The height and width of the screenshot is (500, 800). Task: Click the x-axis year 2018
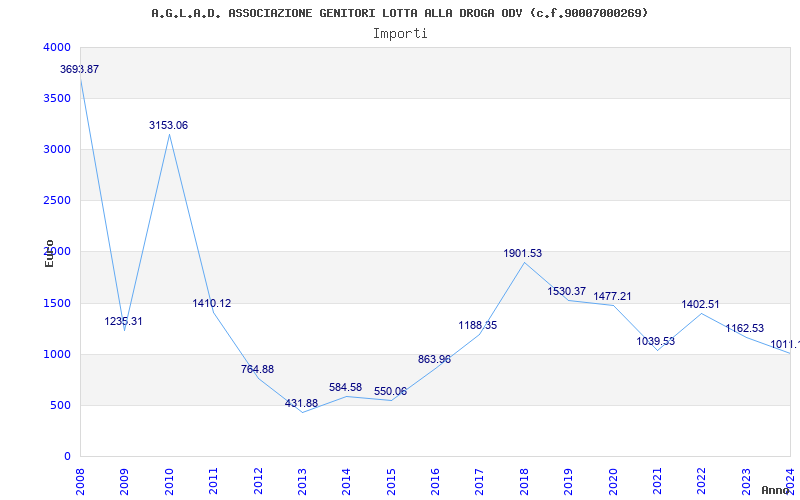pyautogui.click(x=524, y=481)
